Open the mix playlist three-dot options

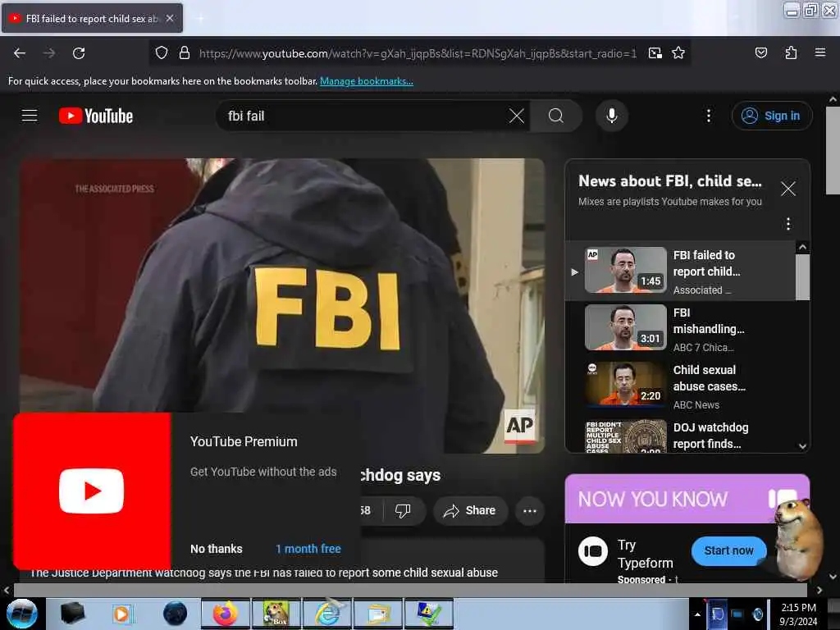pos(788,223)
